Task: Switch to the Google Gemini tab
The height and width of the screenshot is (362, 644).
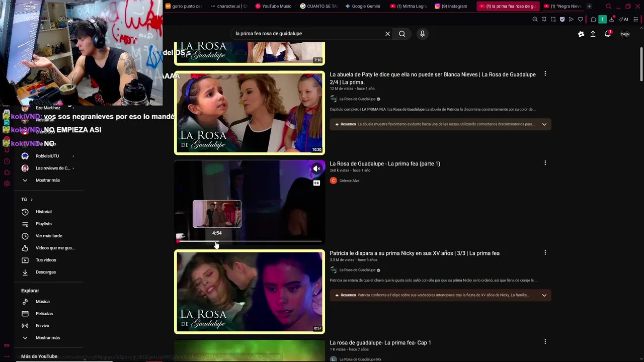Action: [363, 6]
